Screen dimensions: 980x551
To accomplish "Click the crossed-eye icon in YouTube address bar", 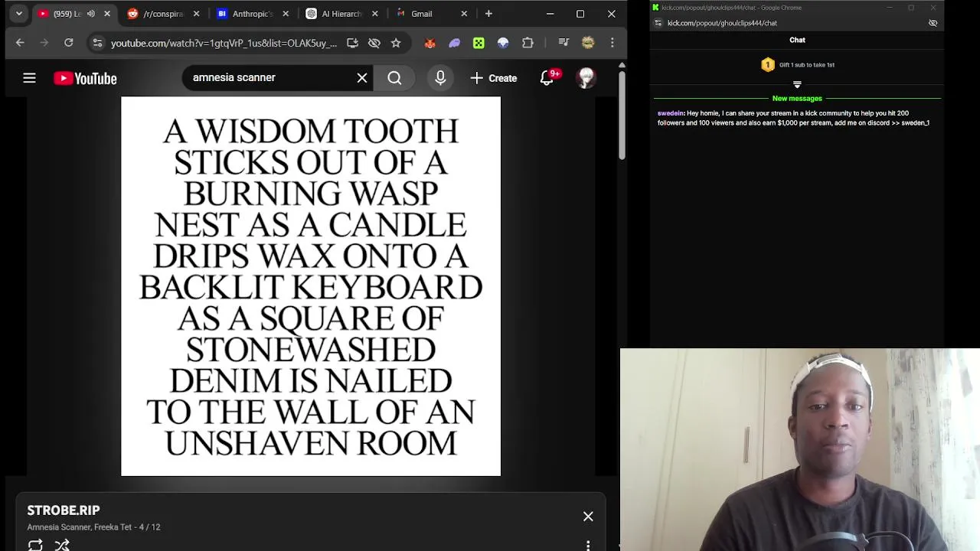I will click(x=374, y=43).
